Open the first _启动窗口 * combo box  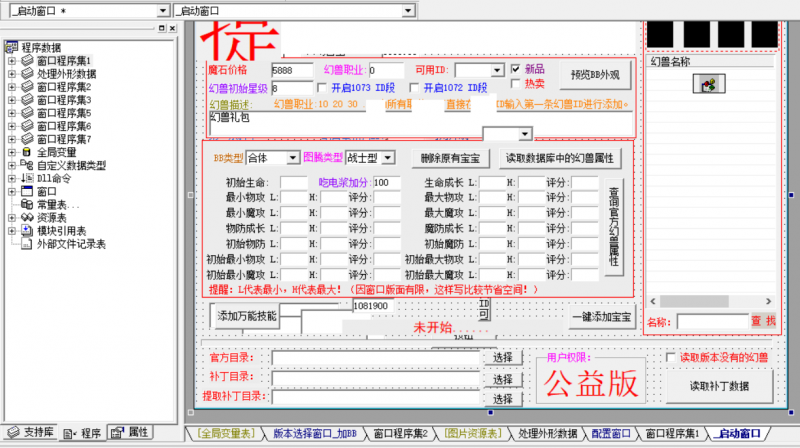[x=162, y=10]
